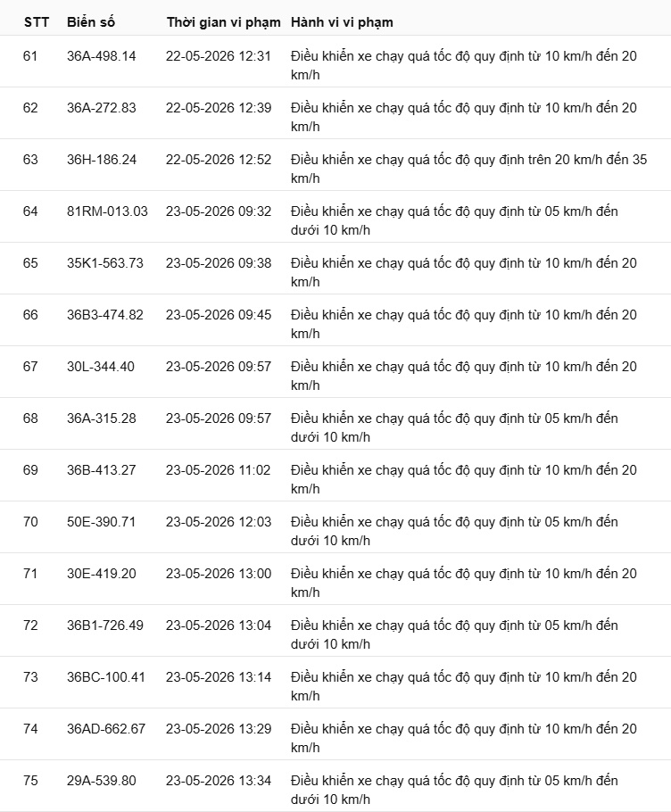Viewport: 671px width, 812px height.
Task: Select plate 36B1-726.49
Action: (x=105, y=626)
